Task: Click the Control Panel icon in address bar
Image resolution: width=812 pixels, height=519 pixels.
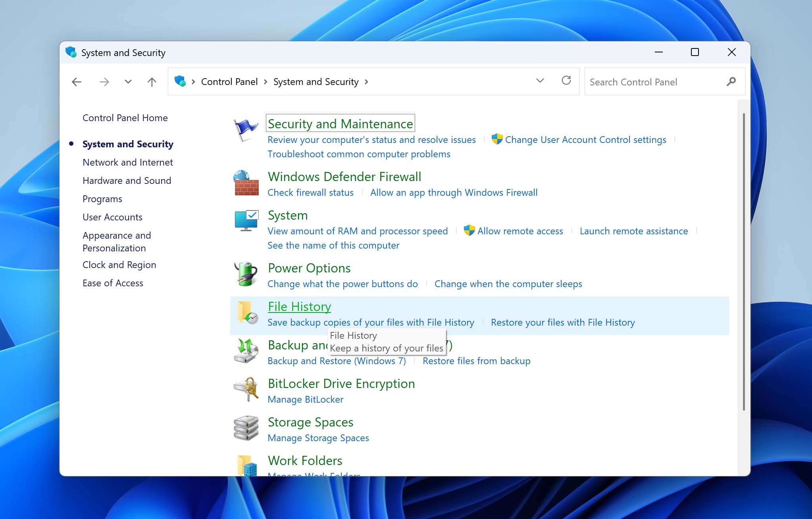Action: click(180, 81)
